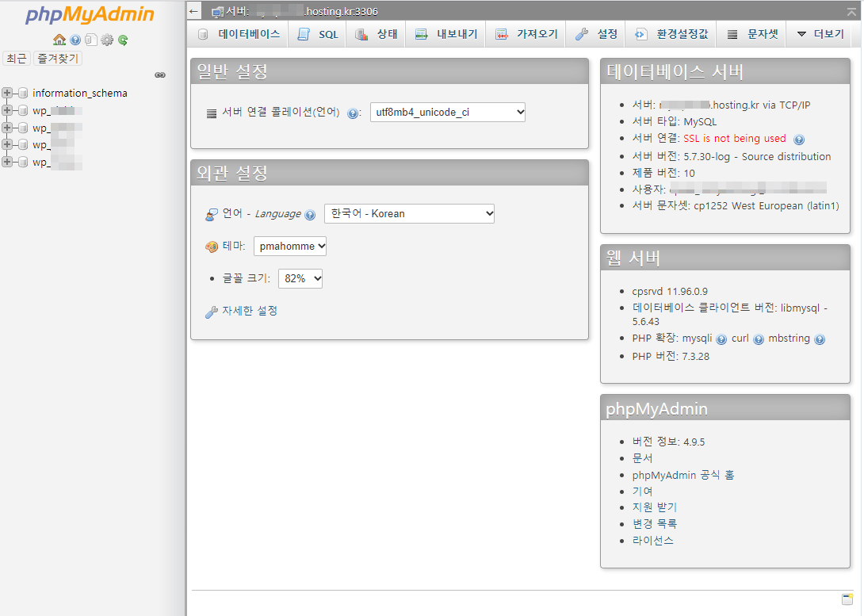This screenshot has height=616, width=864.
Task: Open the 변경 목록 changelog link
Action: [655, 523]
